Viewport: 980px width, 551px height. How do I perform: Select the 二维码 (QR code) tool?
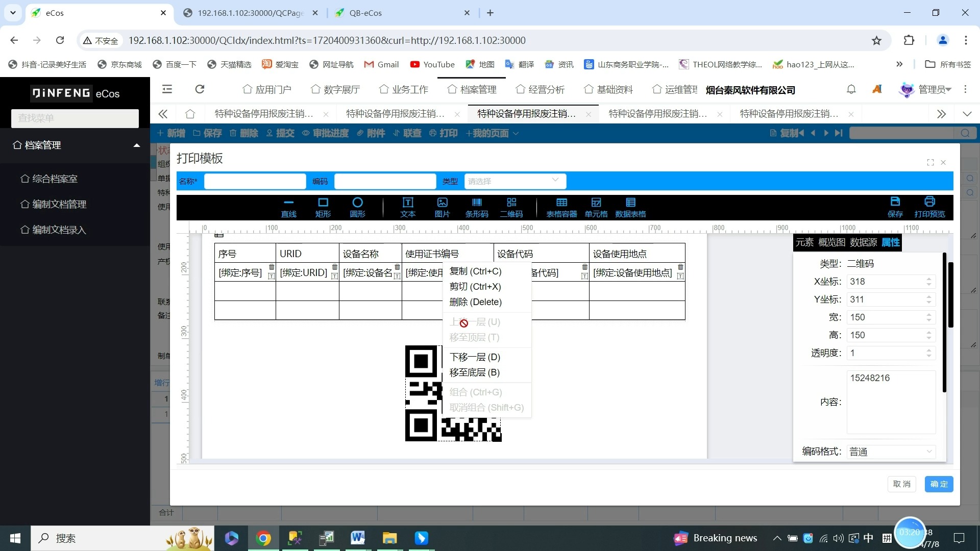click(511, 207)
